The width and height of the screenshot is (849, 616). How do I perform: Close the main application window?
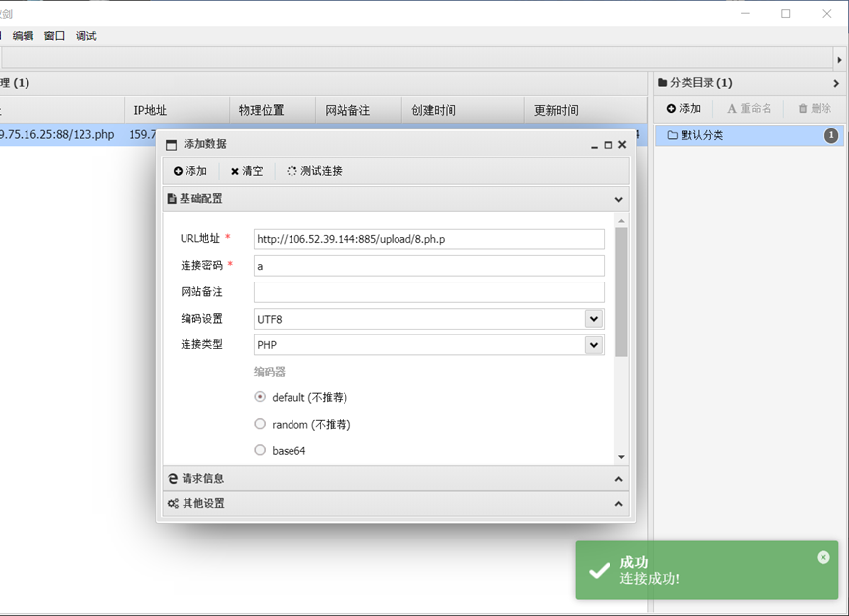tap(826, 13)
